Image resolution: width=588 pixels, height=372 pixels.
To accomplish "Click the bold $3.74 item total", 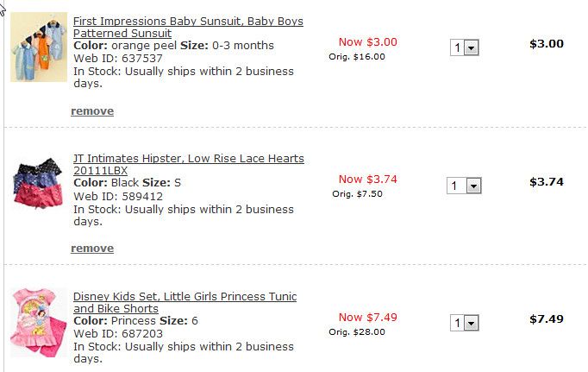I will (x=547, y=182).
